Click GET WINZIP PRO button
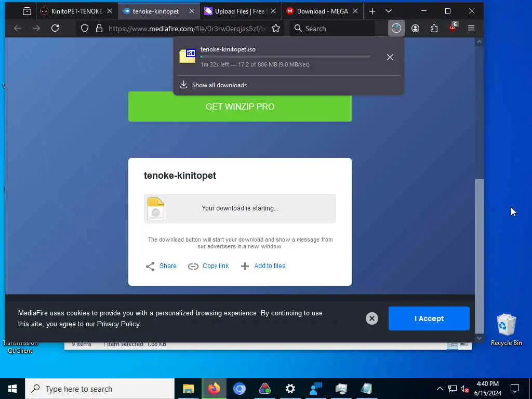Viewport: 532px width, 399px height. (240, 107)
